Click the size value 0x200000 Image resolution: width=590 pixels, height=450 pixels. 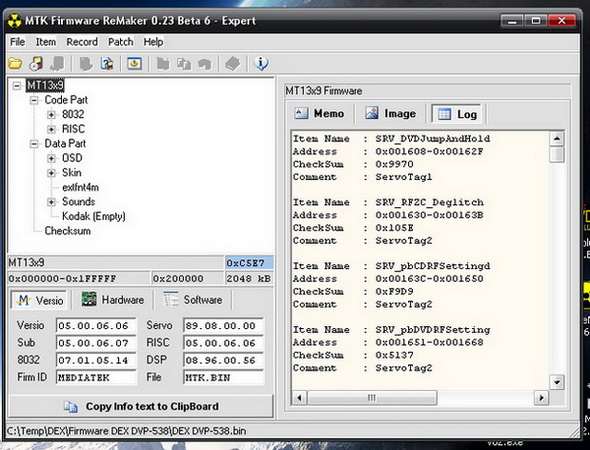[x=187, y=279]
